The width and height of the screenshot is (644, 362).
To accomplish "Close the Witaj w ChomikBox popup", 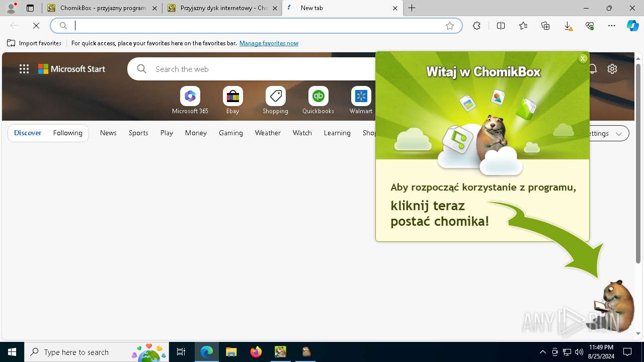I will pyautogui.click(x=583, y=58).
